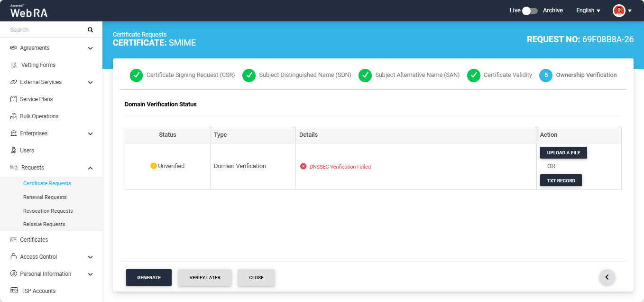Click the Ascertia WebRA logo
644x302 pixels.
point(29,11)
